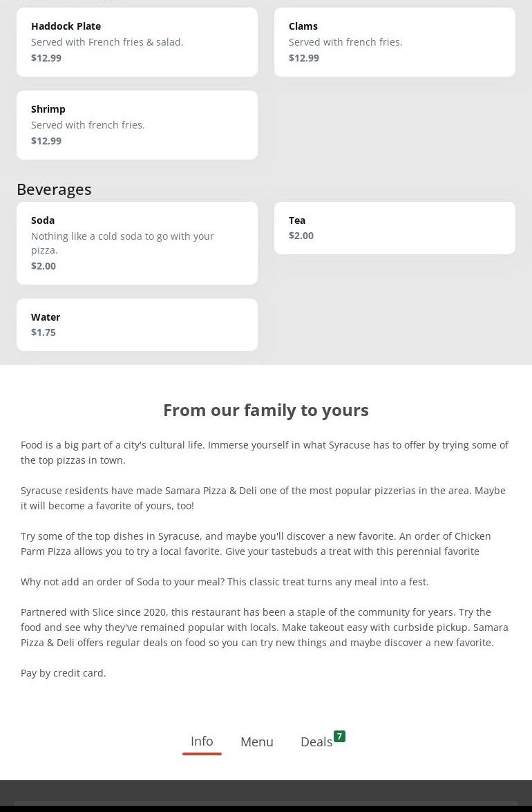Click the "Partnered with Slice since 2020" paragraph
532x812 pixels.
pyautogui.click(x=265, y=627)
